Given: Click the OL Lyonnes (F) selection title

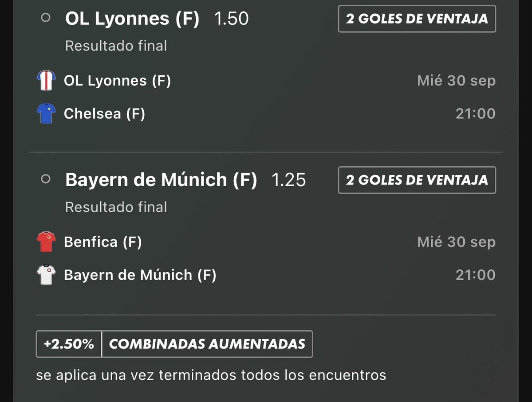Looking at the screenshot, I should (132, 19).
